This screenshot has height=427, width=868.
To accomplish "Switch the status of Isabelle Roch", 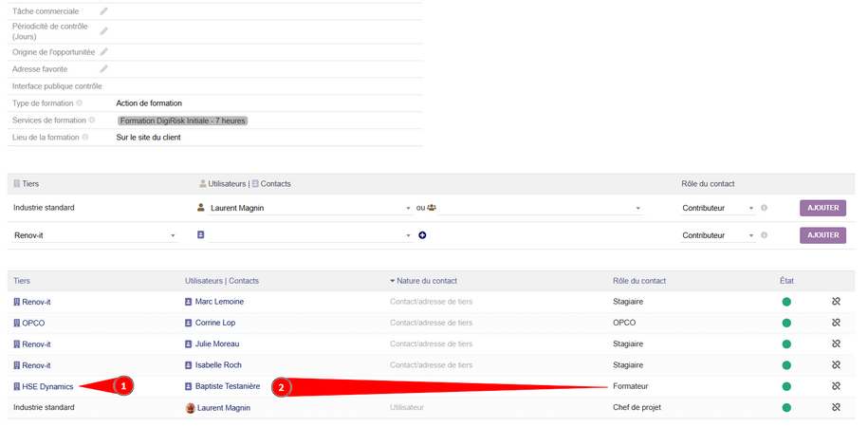I will pos(786,365).
